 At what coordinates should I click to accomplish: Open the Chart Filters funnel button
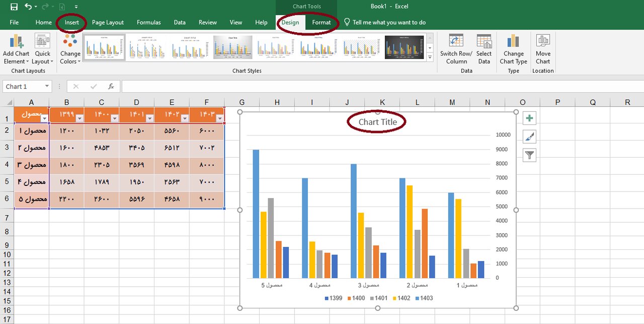(529, 155)
